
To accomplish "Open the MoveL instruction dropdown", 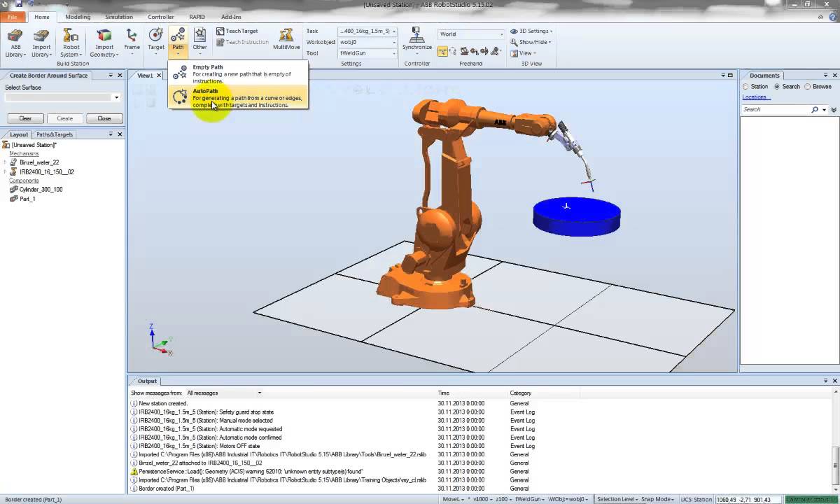I will click(x=453, y=500).
